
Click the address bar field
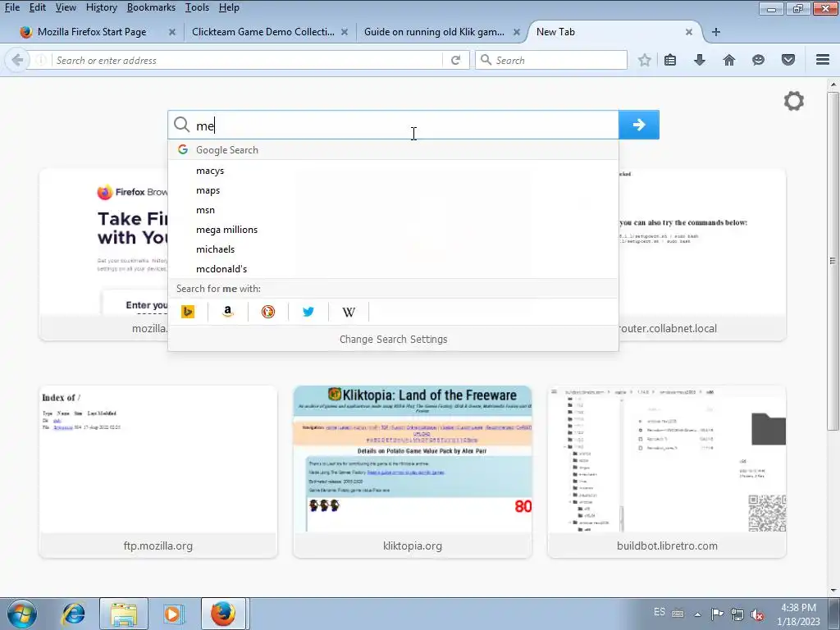[x=246, y=60]
